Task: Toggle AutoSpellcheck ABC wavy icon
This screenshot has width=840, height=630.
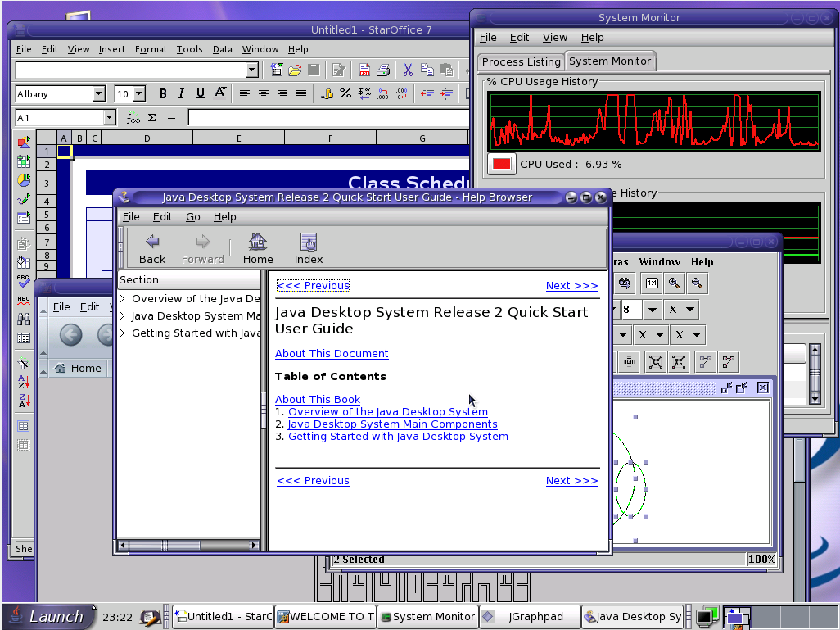Action: (x=24, y=301)
